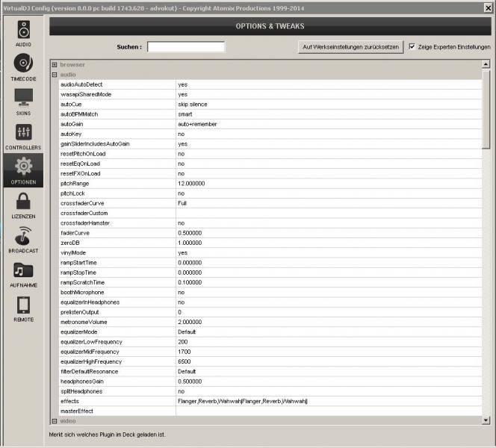
Task: Open the Aufnahme music folder icon
Action: pos(23,270)
